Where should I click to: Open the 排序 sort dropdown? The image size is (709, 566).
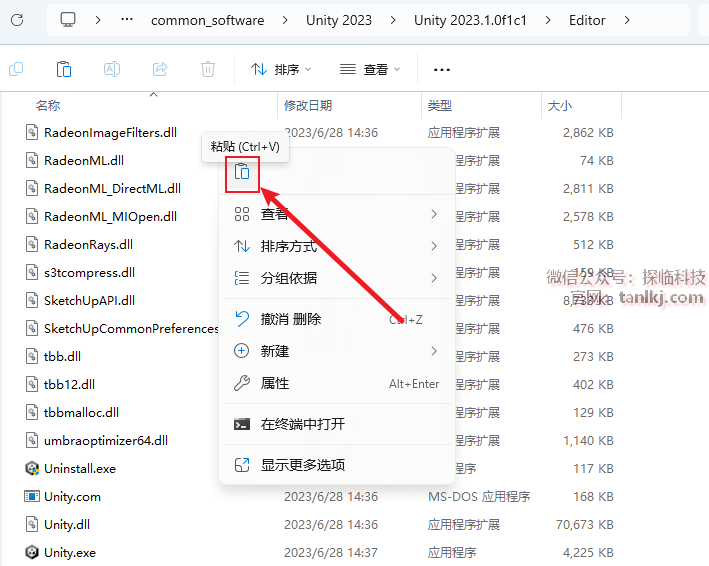pos(281,70)
